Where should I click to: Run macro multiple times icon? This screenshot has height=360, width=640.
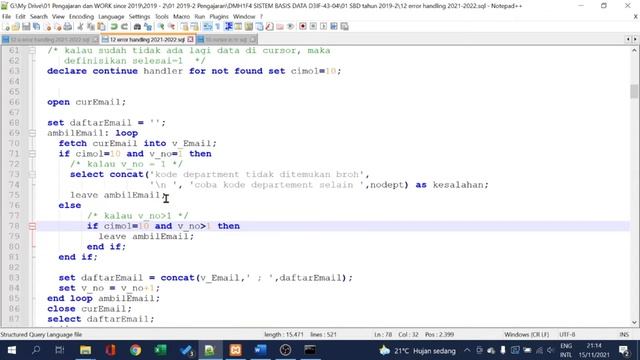(x=333, y=27)
